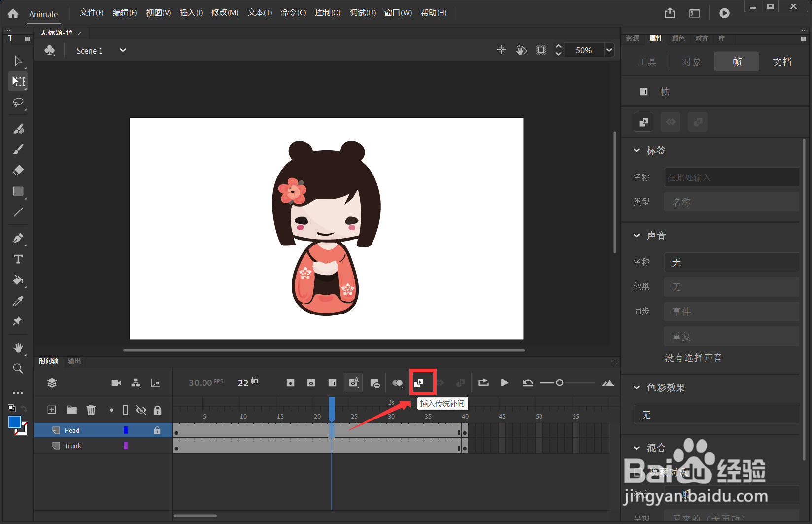Select the Hand tool
This screenshot has height=524, width=812.
tap(18, 348)
